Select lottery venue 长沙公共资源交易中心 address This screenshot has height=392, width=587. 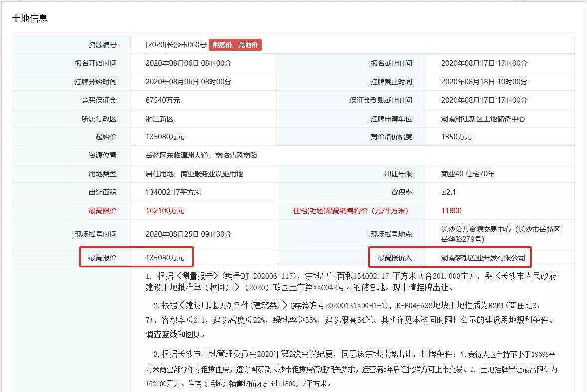500,234
